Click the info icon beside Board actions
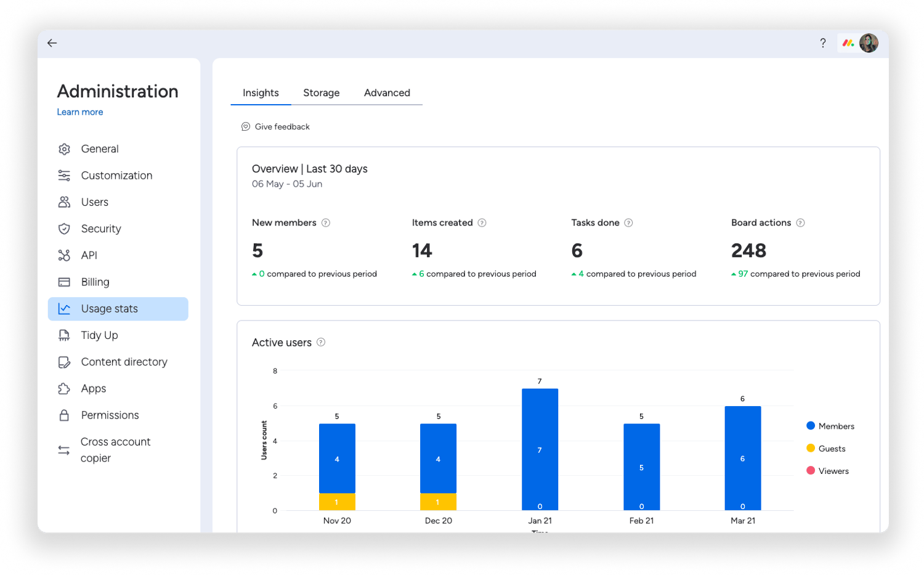 click(x=800, y=223)
